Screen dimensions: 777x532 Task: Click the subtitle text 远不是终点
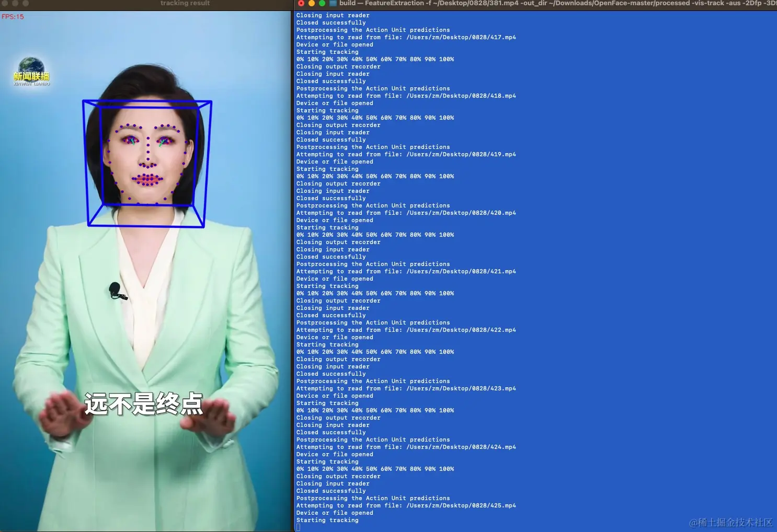click(143, 404)
